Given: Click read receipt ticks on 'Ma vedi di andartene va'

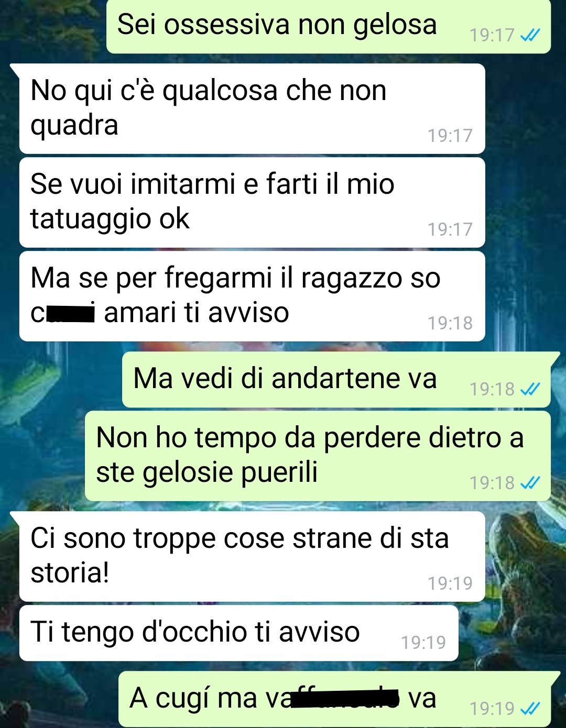Looking at the screenshot, I should 530,389.
